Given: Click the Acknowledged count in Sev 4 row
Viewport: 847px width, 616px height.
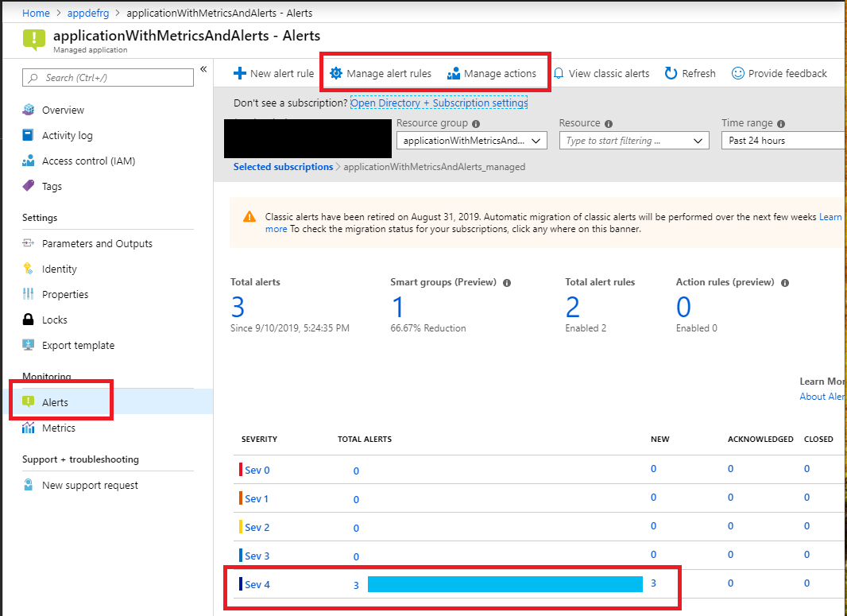Looking at the screenshot, I should tap(730, 583).
